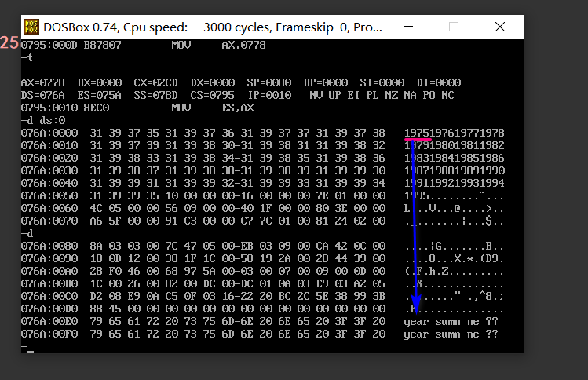Click the instruction pointer IP=0010
This screenshot has height=380, width=588.
pos(268,95)
